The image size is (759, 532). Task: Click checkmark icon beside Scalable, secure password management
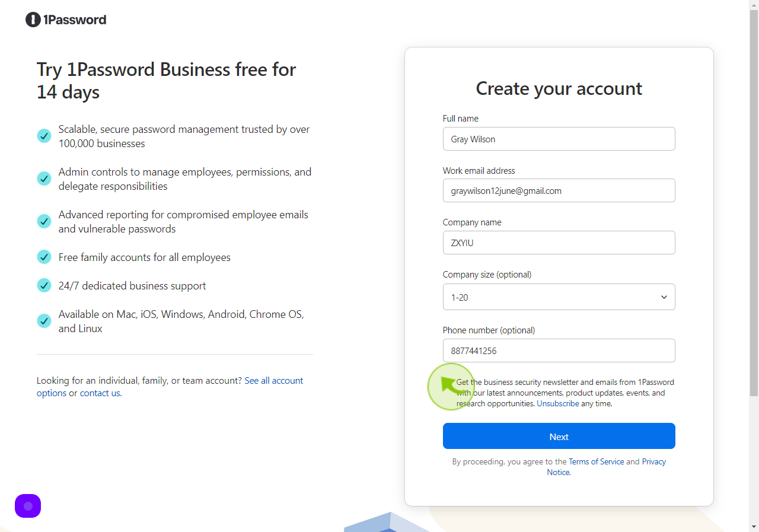coord(44,136)
